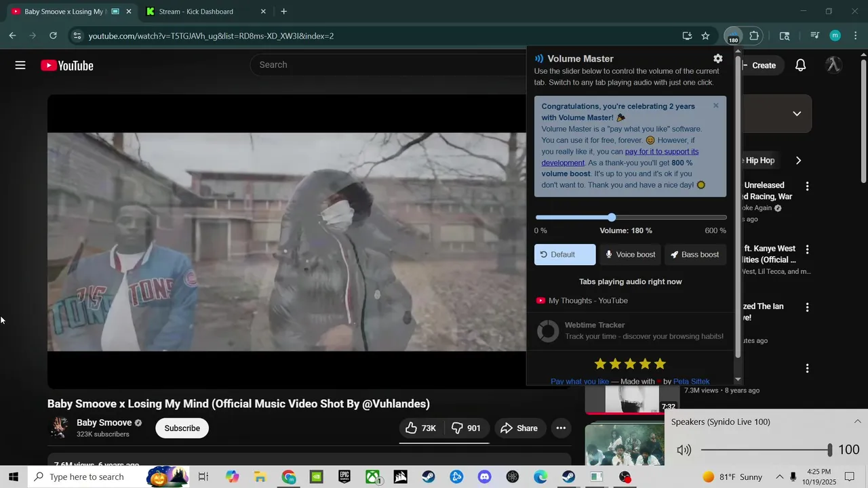Reload the YouTube page
Screen dimensions: 868x488
coord(53,36)
